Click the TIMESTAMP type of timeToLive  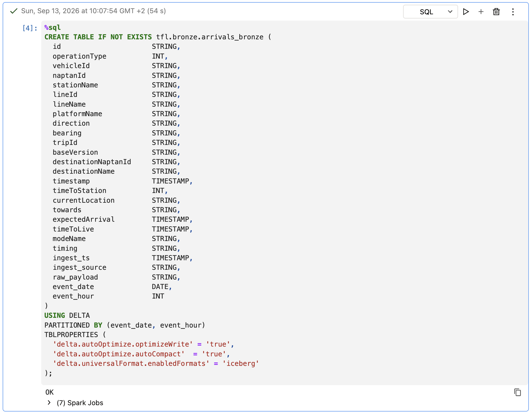click(x=170, y=229)
